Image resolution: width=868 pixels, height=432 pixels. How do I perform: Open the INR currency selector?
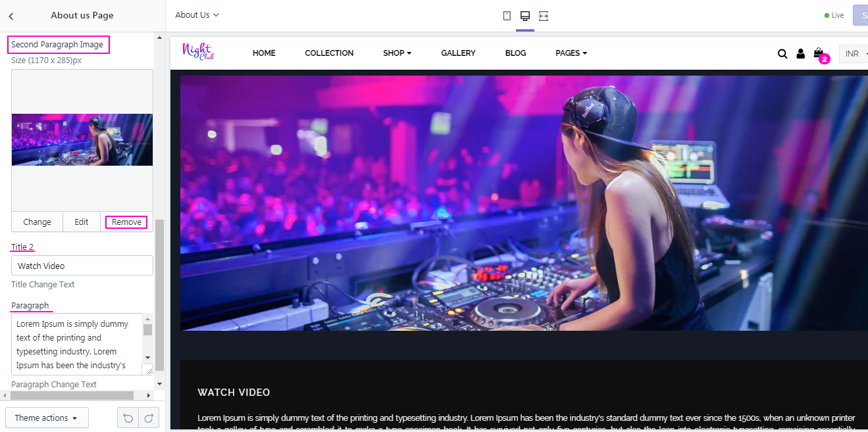pos(854,54)
